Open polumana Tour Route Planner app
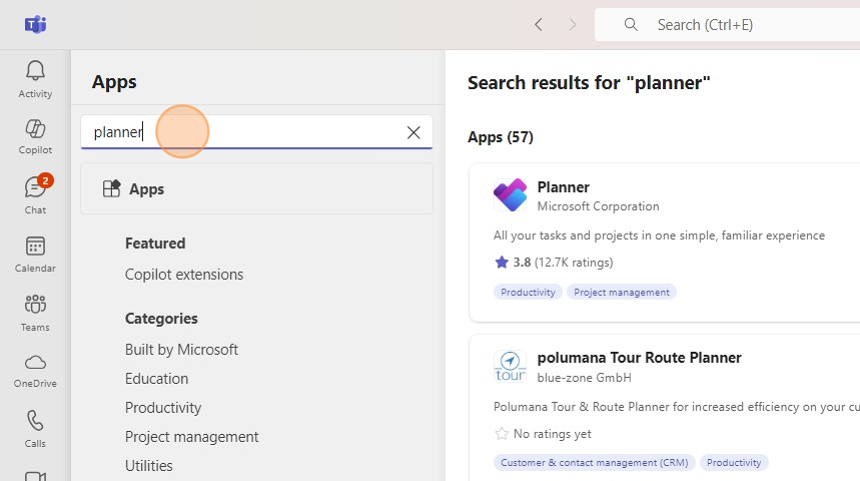 pos(639,357)
